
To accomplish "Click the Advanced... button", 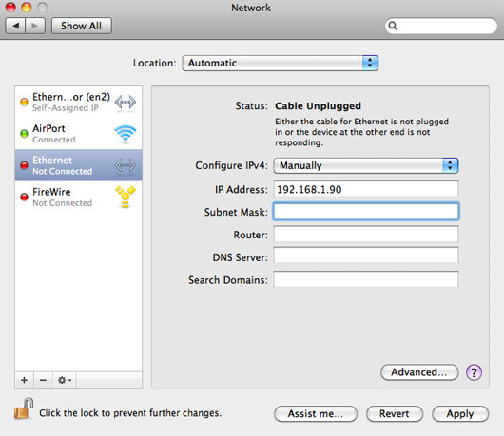I will 419,372.
